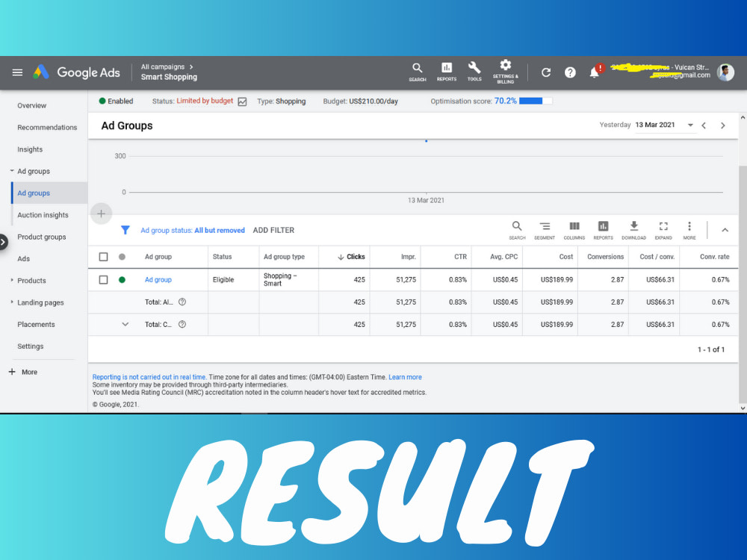Sort by Cost column header

(566, 257)
